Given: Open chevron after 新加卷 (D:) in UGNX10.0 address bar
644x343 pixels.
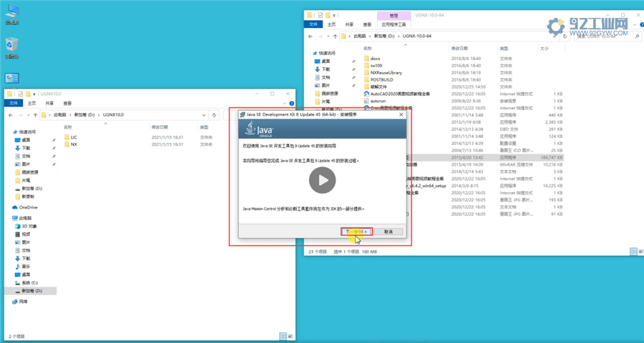Looking at the screenshot, I should click(x=99, y=115).
